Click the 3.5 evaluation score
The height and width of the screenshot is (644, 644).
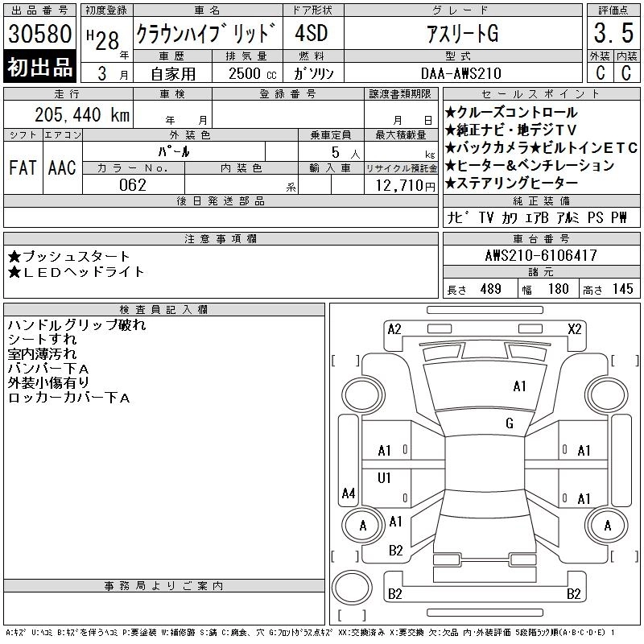point(613,33)
